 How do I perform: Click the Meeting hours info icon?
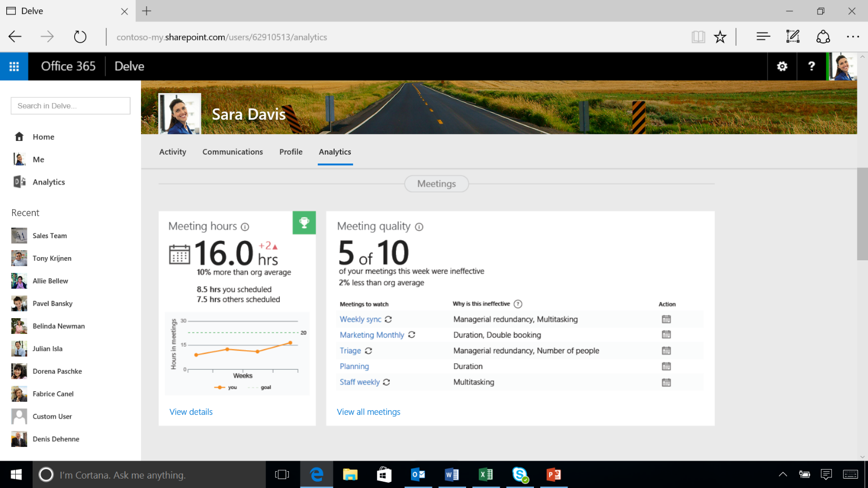click(245, 227)
